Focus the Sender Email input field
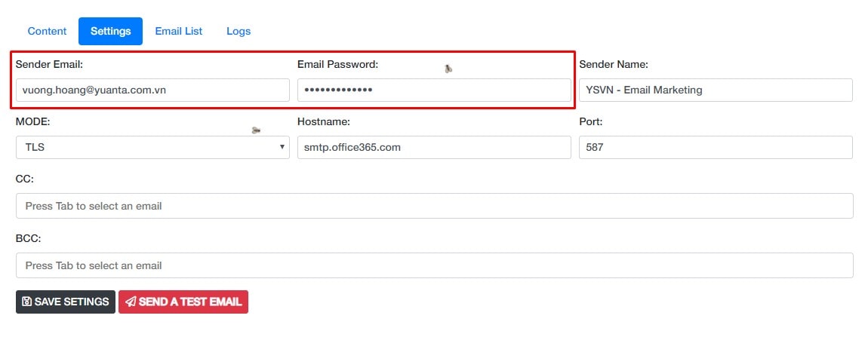 (x=152, y=90)
